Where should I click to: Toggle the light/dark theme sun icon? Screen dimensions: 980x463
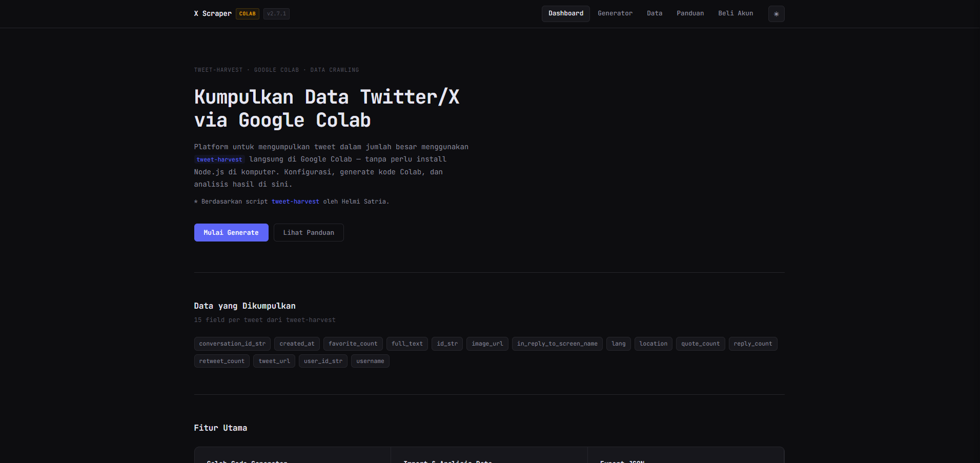[x=776, y=14]
